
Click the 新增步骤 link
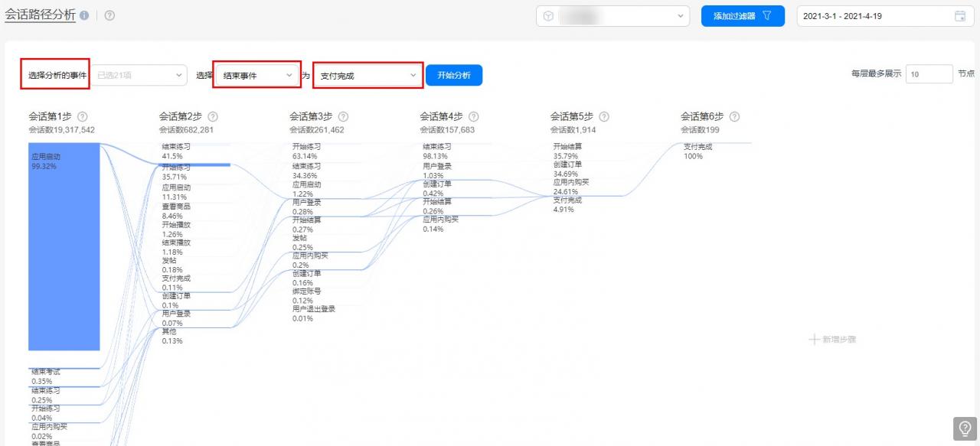coord(838,340)
